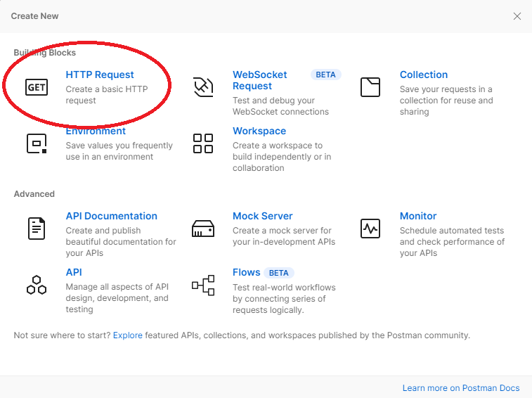
Task: Click the Collection folder icon
Action: (370, 87)
